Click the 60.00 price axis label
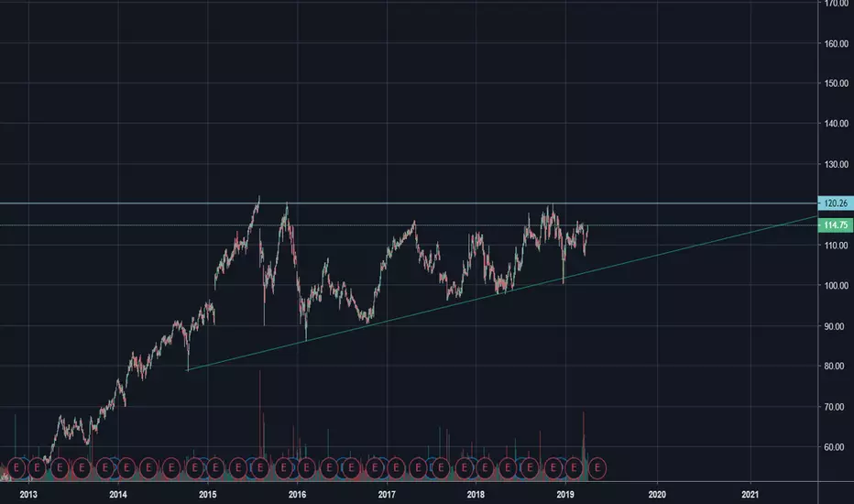The image size is (854, 504). [x=834, y=447]
